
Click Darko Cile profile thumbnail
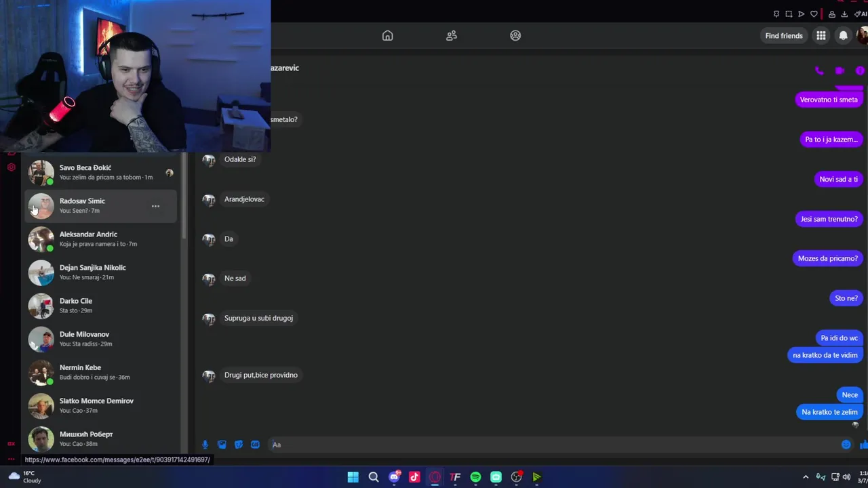41,306
